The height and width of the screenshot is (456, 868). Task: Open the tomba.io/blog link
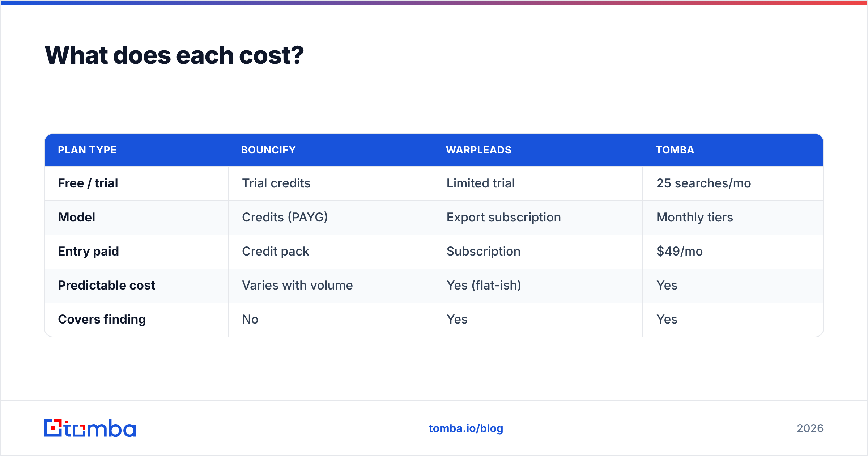point(466,428)
